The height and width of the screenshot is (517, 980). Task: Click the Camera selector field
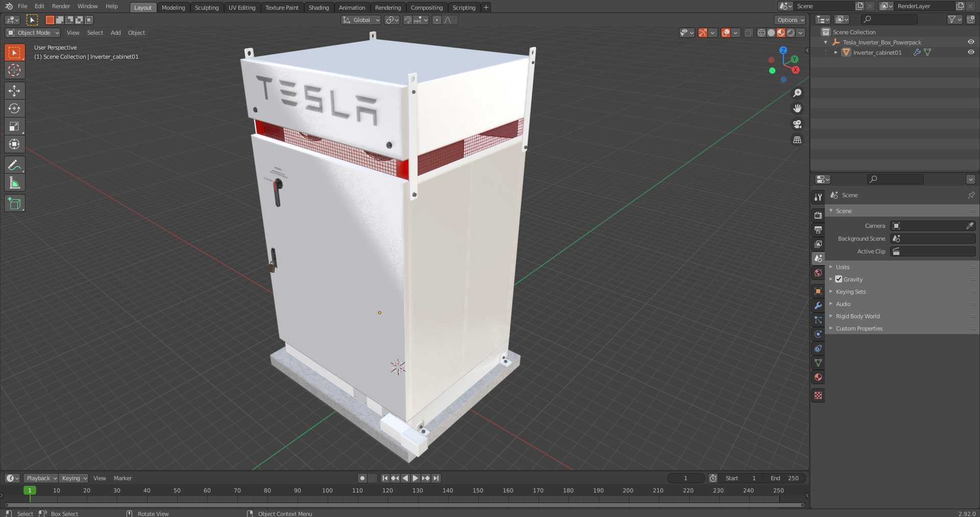933,226
